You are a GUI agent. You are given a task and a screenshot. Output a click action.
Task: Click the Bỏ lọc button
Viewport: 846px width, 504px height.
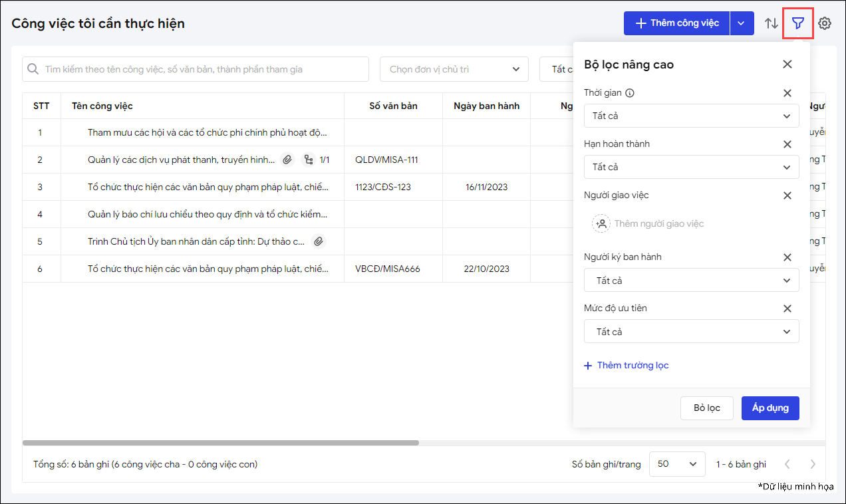706,408
